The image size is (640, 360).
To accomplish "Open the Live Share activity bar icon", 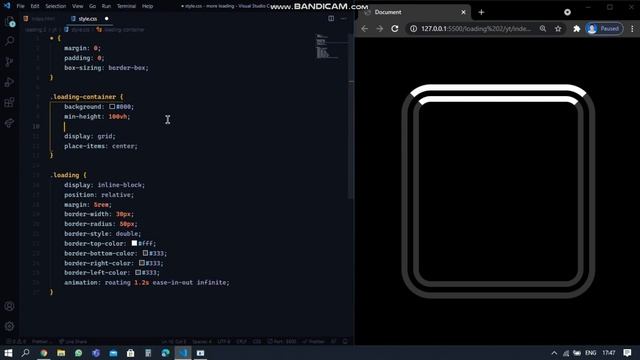I will point(9,122).
